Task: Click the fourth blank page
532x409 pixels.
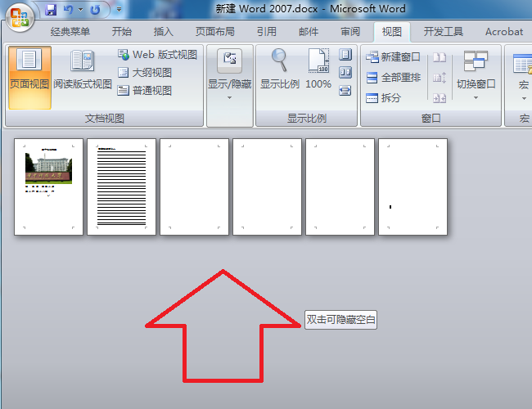Action: click(267, 187)
